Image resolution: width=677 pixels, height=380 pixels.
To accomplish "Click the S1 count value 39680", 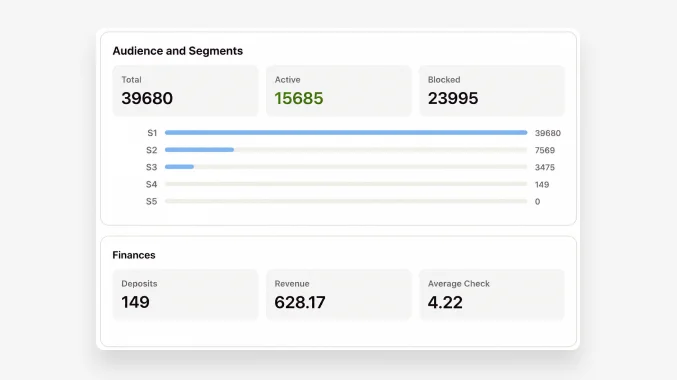I will 547,133.
